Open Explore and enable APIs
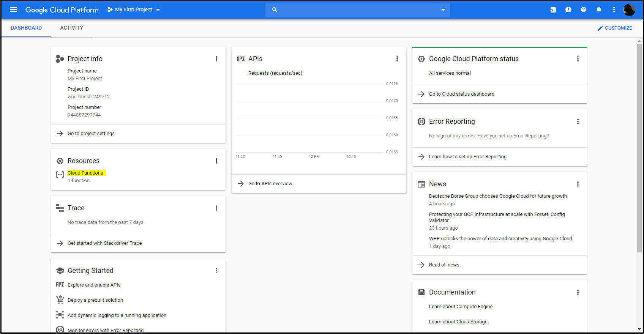Screen dimensions: 644x334 (94, 285)
